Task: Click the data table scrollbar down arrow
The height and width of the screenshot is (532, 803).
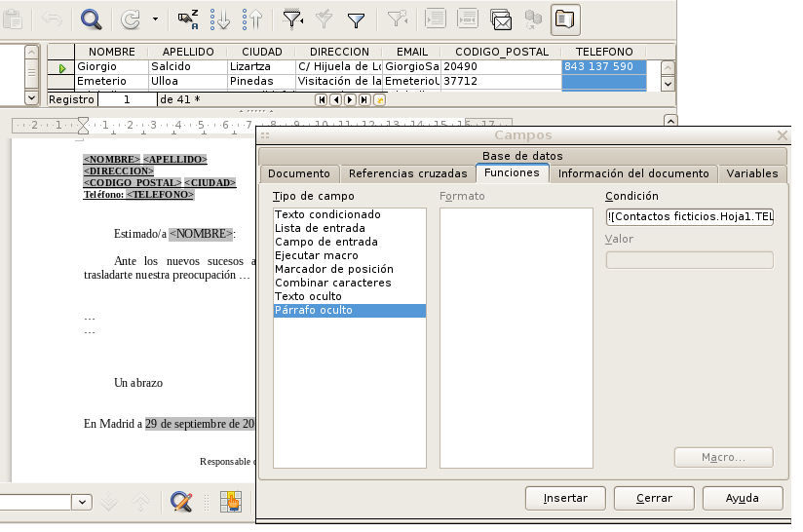Action: (668, 85)
